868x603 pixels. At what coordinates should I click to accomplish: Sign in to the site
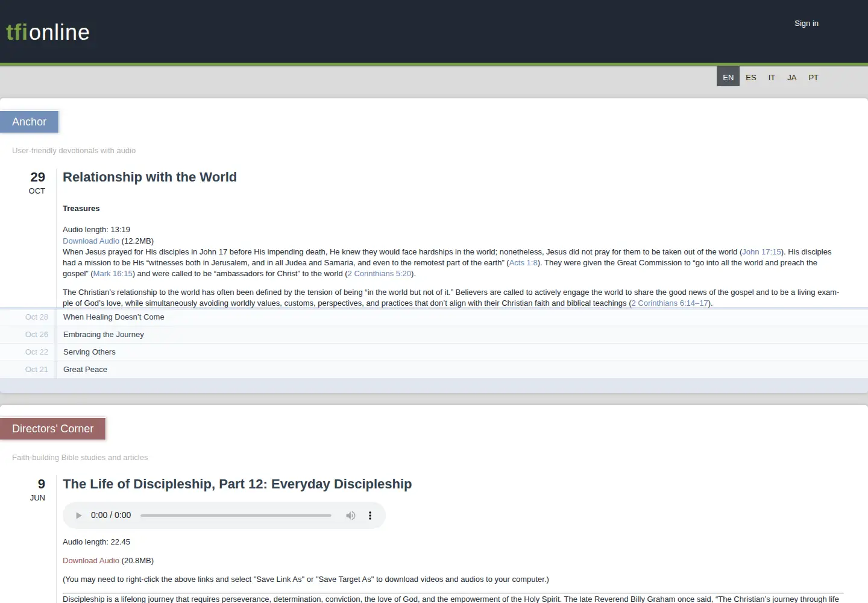pos(806,24)
